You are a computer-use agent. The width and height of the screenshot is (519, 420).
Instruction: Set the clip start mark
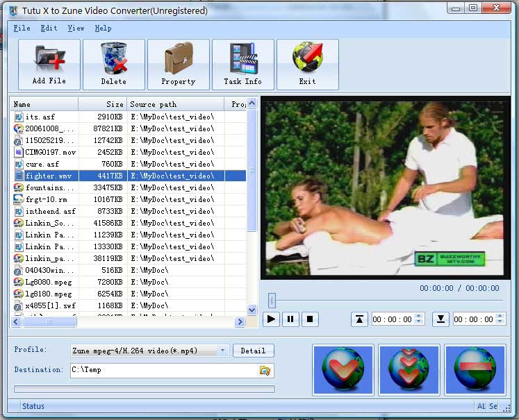[x=359, y=319]
